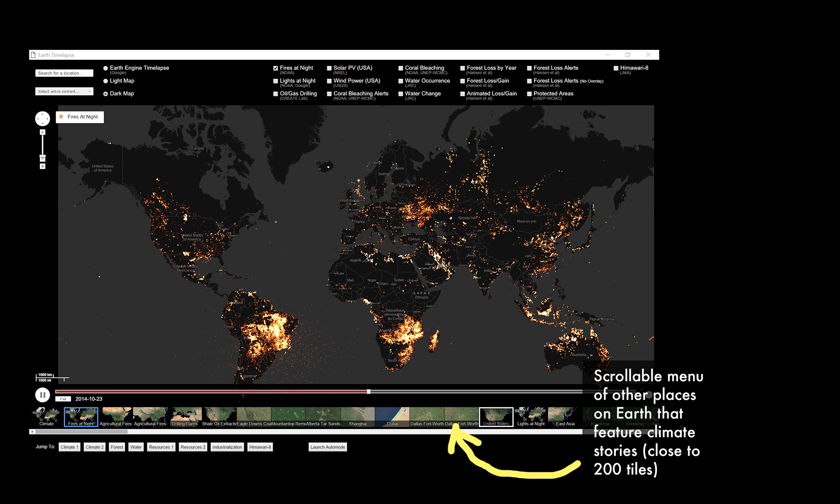Viewport: 840px width, 504px height.
Task: Pan the map down with the arrow
Action: (x=42, y=123)
